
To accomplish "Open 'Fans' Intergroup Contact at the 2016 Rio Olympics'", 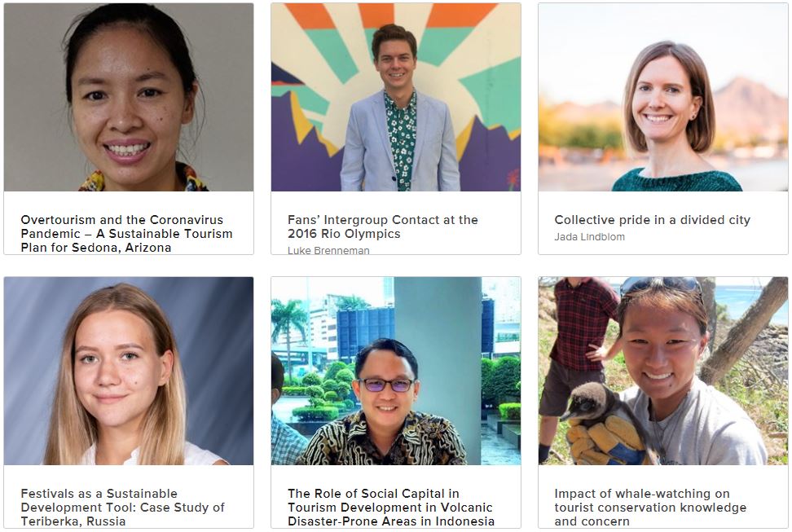I will (x=383, y=226).
